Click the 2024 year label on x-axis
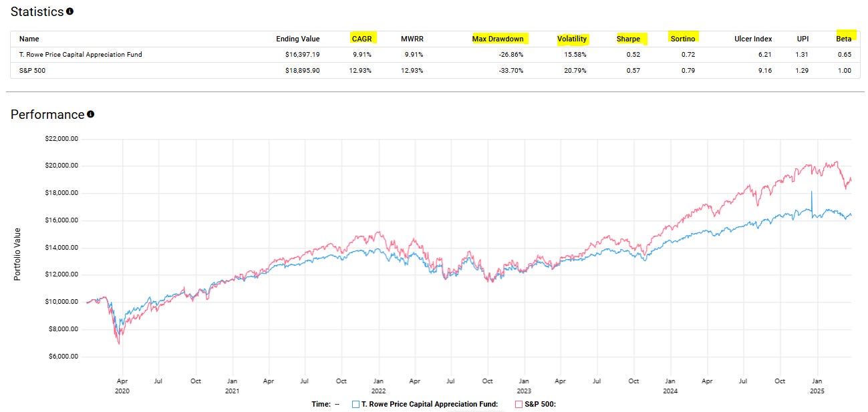The height and width of the screenshot is (412, 868). point(670,391)
